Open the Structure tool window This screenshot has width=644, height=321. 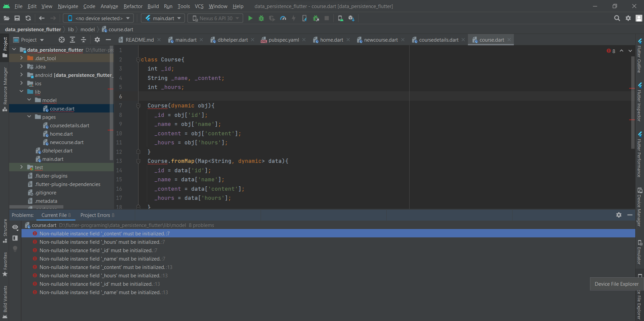5,231
